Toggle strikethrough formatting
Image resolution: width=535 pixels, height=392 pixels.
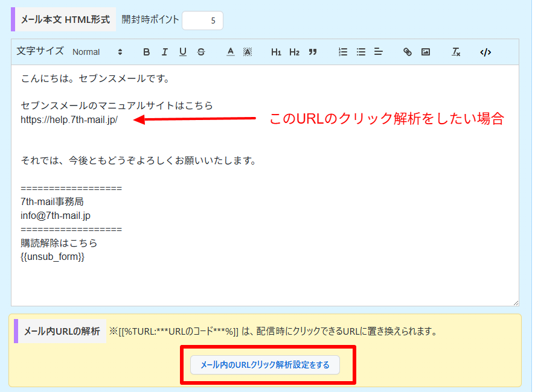(200, 52)
